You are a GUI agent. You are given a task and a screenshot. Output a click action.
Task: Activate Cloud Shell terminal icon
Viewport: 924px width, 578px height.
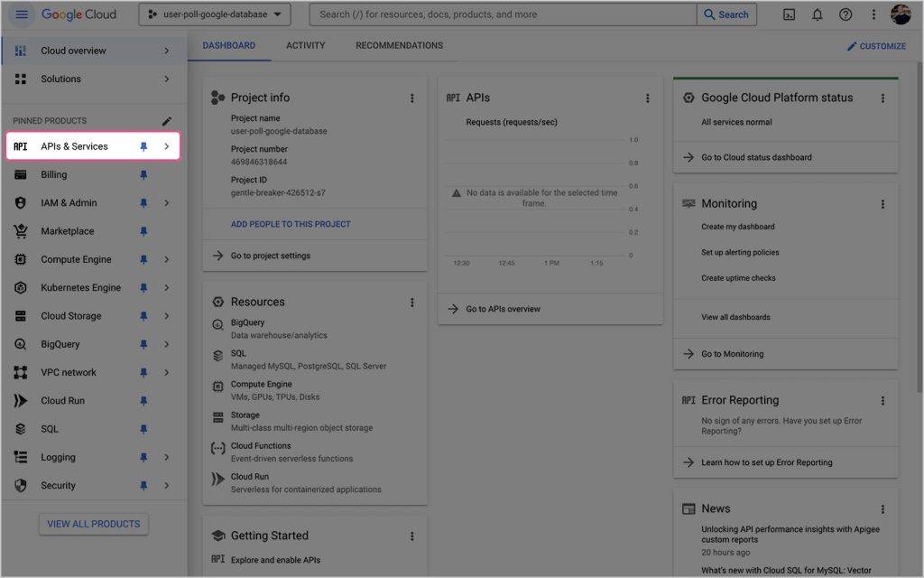pos(789,14)
